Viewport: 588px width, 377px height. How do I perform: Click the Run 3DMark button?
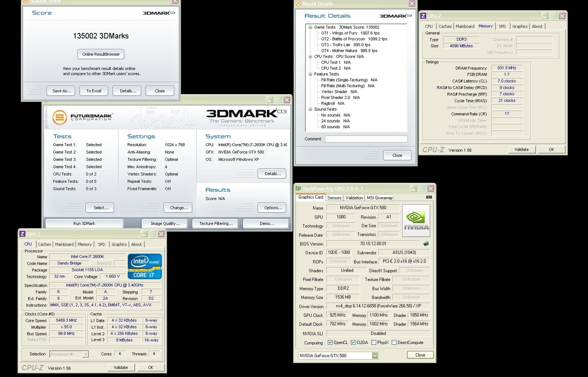(x=84, y=223)
